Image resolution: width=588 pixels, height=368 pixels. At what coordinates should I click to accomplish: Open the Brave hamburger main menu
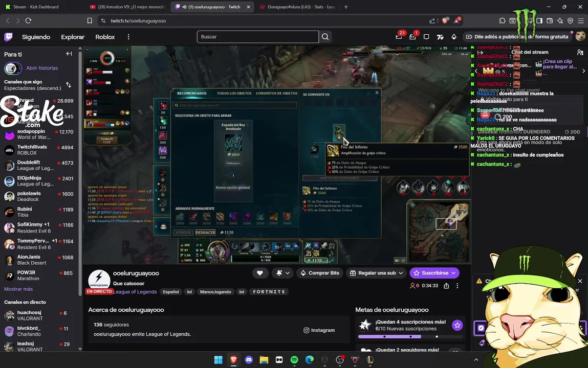coord(580,20)
